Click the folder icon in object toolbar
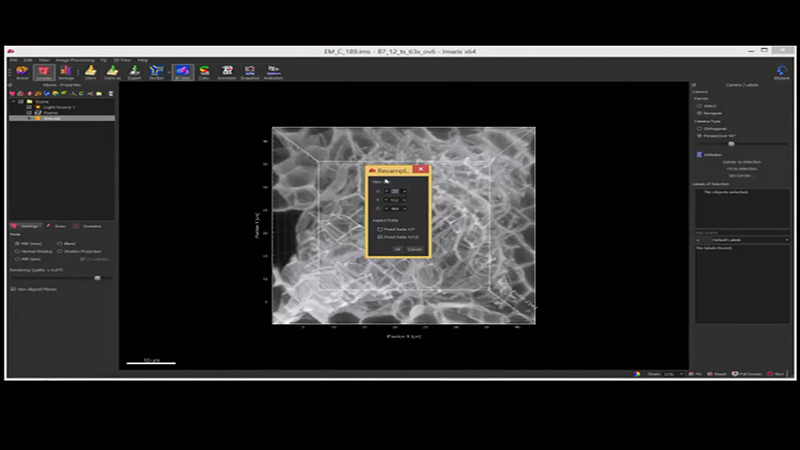 pos(99,93)
